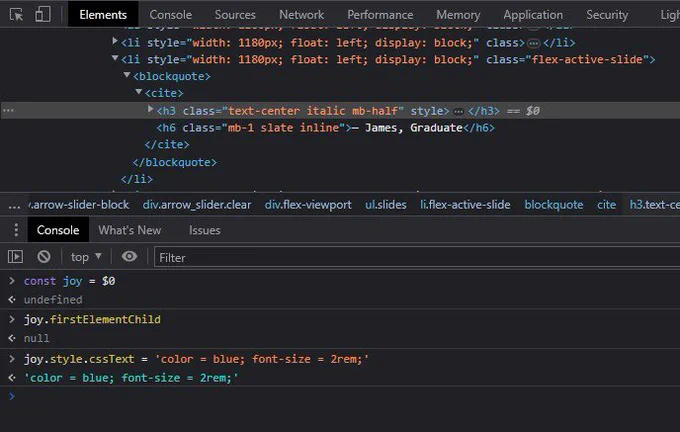The image size is (680, 432).
Task: Focus the console Filter field
Action: pyautogui.click(x=417, y=258)
